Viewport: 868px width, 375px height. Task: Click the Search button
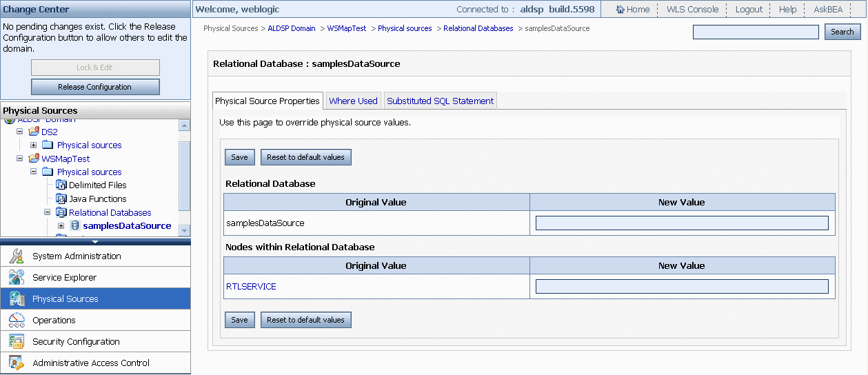(842, 32)
